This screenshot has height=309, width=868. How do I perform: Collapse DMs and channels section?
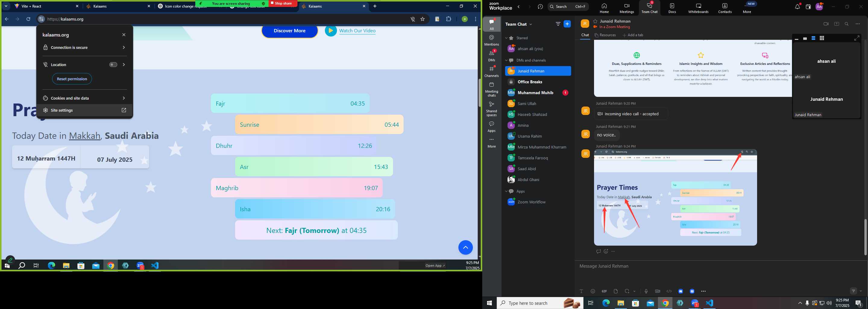point(506,60)
